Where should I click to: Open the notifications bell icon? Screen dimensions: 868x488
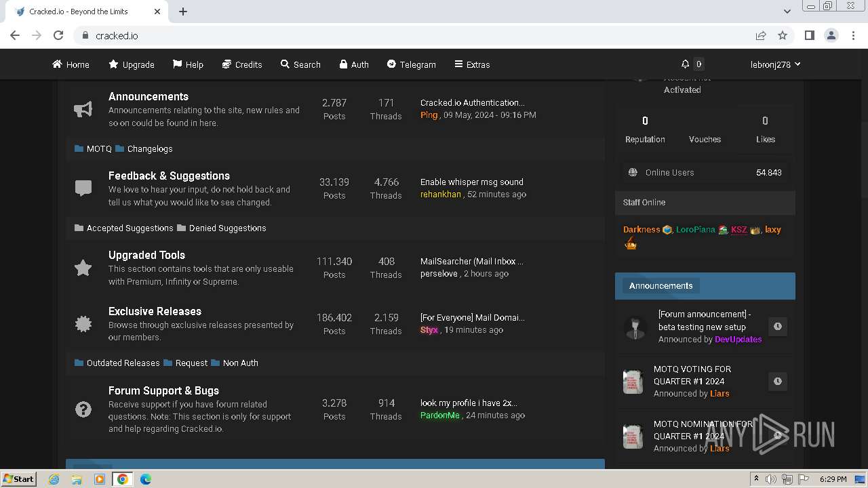tap(686, 64)
